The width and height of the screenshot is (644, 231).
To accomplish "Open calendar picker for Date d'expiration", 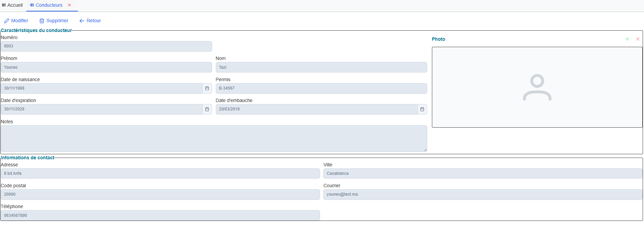I will [x=207, y=109].
